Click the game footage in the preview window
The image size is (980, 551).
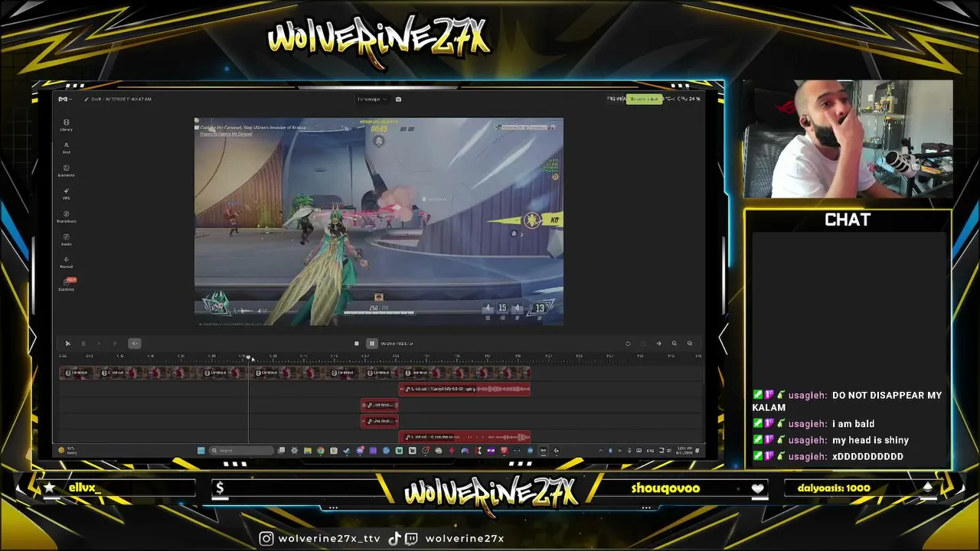click(379, 222)
